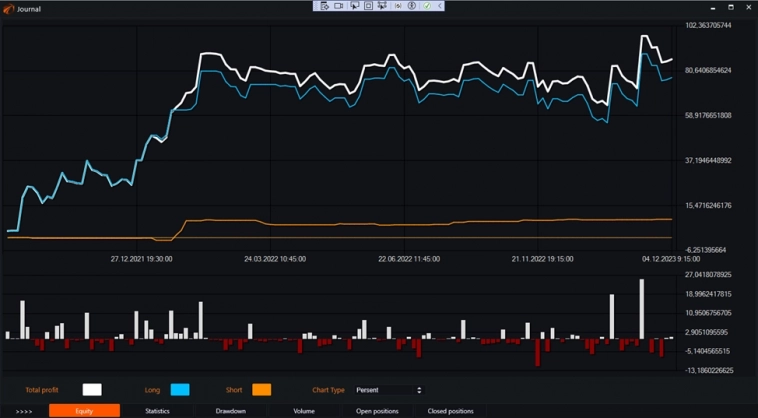Image resolution: width=758 pixels, height=418 pixels.
Task: Expand the panel using the >>>> button
Action: [24, 411]
